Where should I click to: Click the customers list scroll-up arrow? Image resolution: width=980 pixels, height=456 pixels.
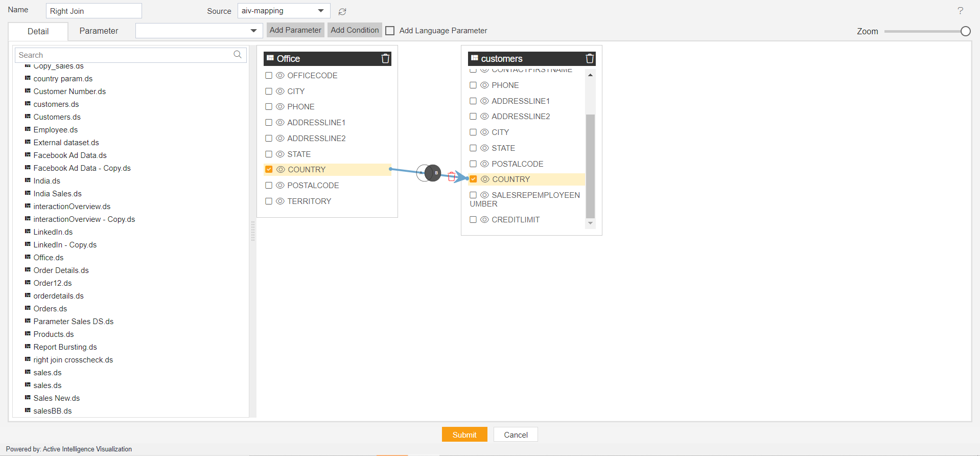(x=590, y=75)
